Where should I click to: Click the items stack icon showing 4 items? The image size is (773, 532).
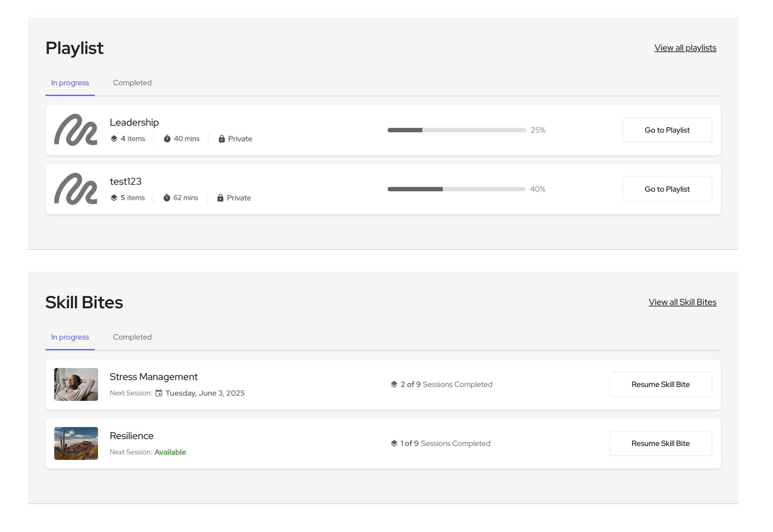[x=114, y=138]
